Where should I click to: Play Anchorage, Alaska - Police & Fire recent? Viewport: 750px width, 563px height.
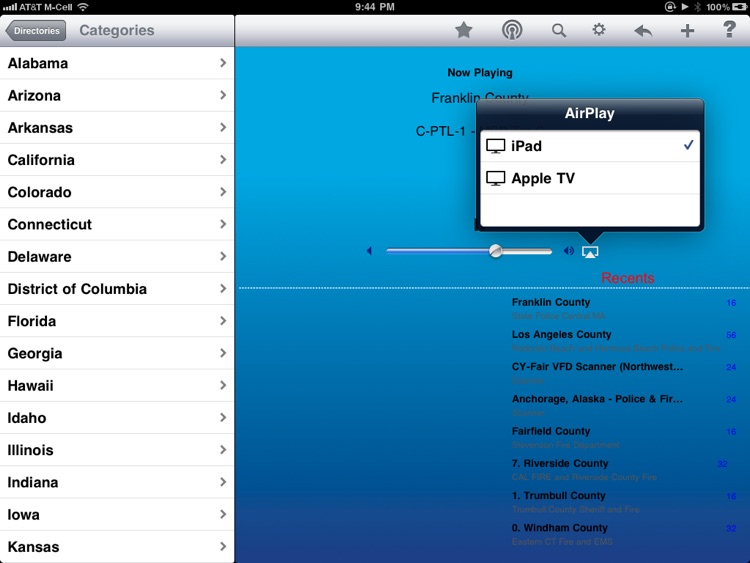pyautogui.click(x=624, y=405)
